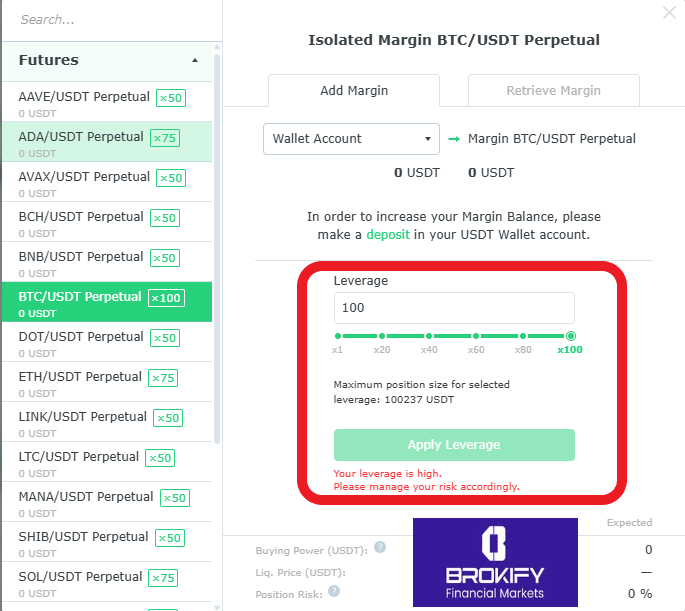Open the Wallet Account dropdown
This screenshot has height=611, width=685.
351,139
